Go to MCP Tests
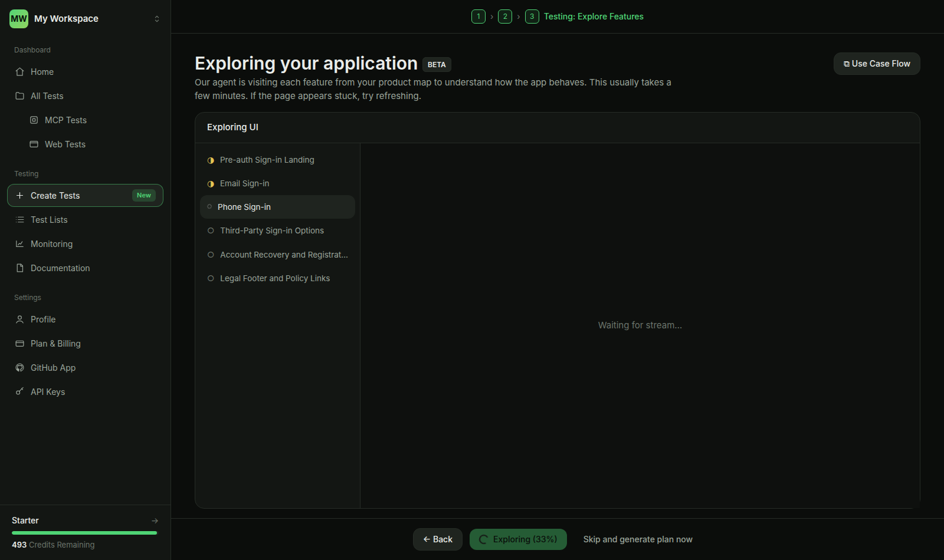The image size is (944, 560). pos(92,120)
